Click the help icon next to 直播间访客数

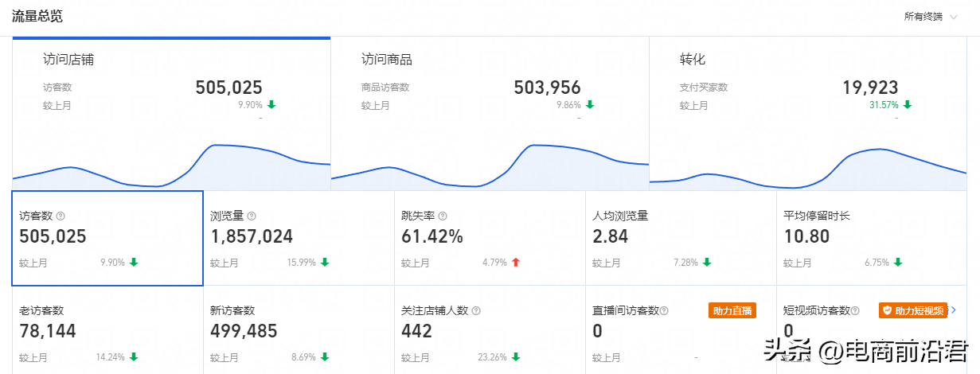[664, 310]
